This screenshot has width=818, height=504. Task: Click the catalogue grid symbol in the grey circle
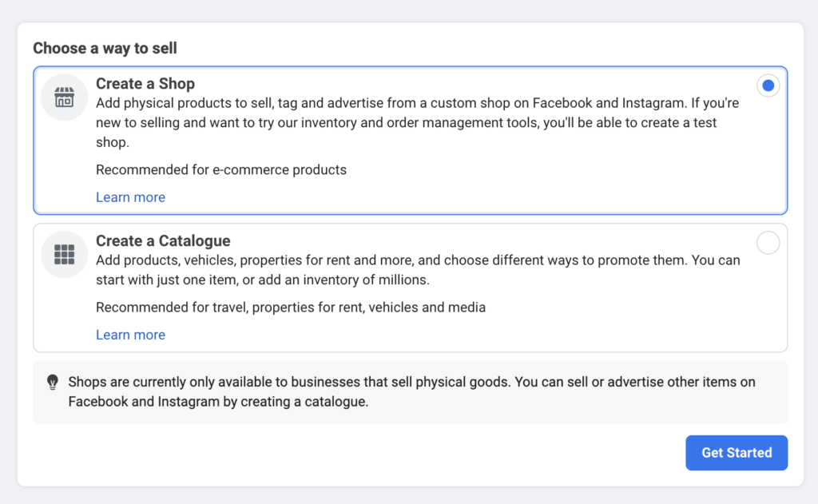[x=63, y=254]
